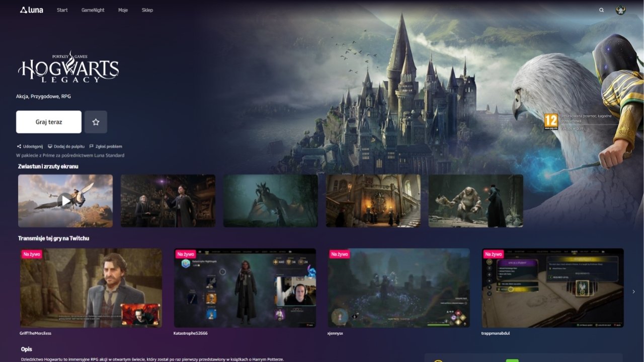Viewport: 644px width, 362px height.
Task: Open the user profile avatar
Action: coord(620,10)
